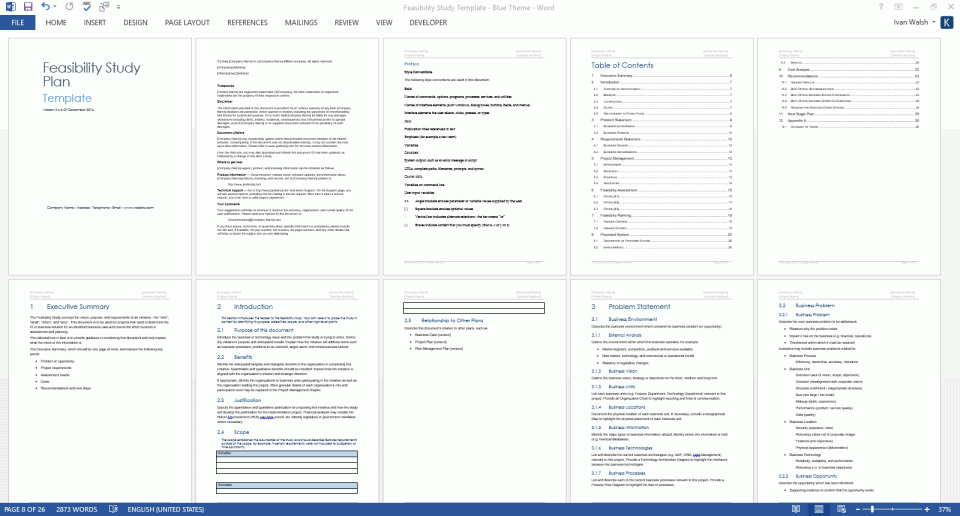Image resolution: width=960 pixels, height=516 pixels.
Task: Click the zoom out minus button
Action: click(x=858, y=509)
